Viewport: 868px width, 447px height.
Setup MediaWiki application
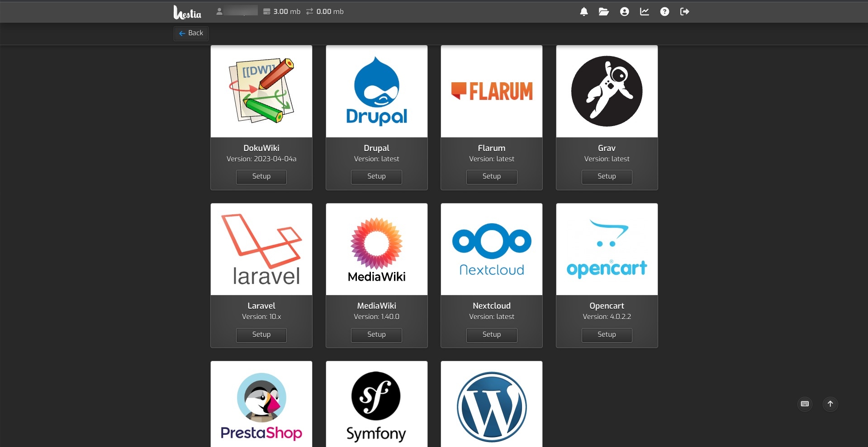[x=376, y=335]
